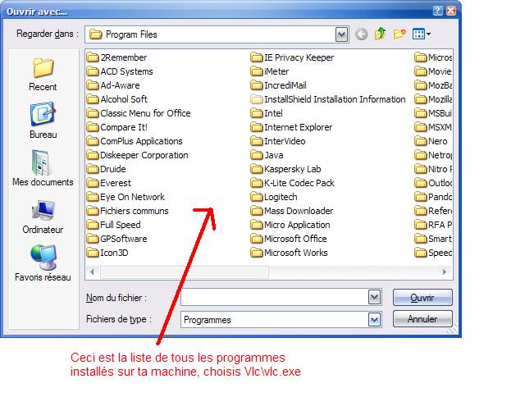This screenshot has width=525, height=420.
Task: Click the Back navigation arrow icon
Action: (x=362, y=34)
